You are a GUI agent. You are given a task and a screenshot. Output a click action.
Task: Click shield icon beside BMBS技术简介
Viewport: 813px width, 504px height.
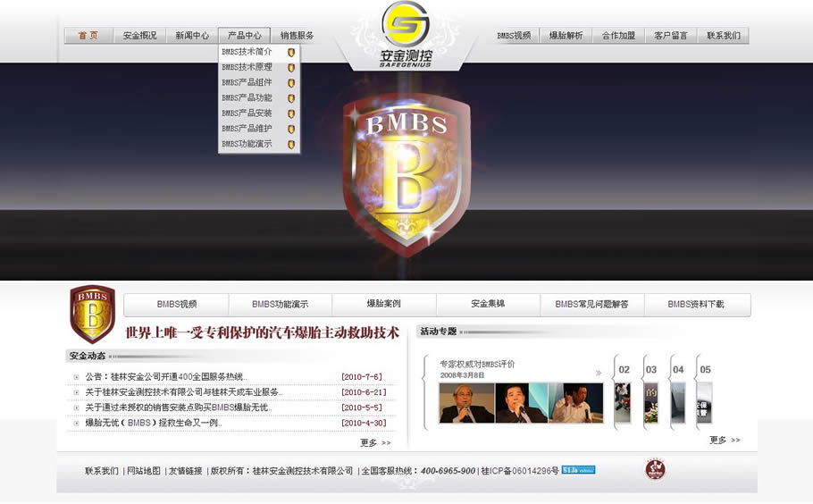pyautogui.click(x=291, y=53)
